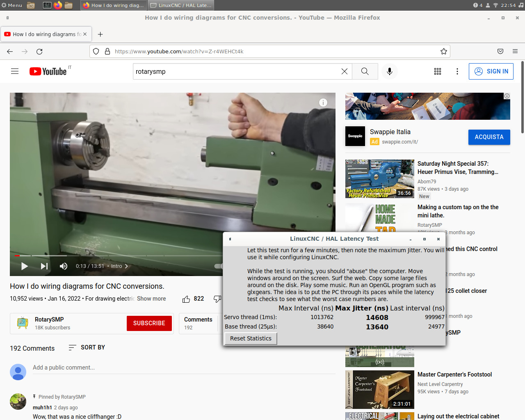Open Laying out the electrical cabinet video
This screenshot has height=420, width=525.
[x=458, y=416]
